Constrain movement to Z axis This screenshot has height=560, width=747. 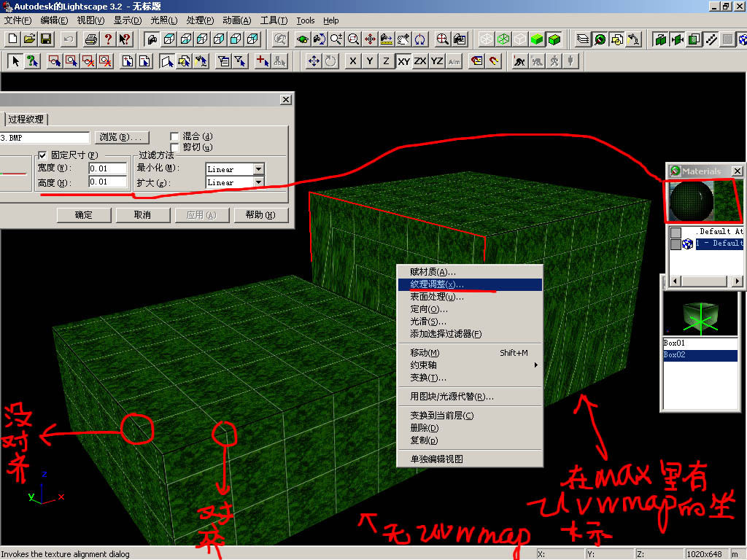tap(387, 61)
